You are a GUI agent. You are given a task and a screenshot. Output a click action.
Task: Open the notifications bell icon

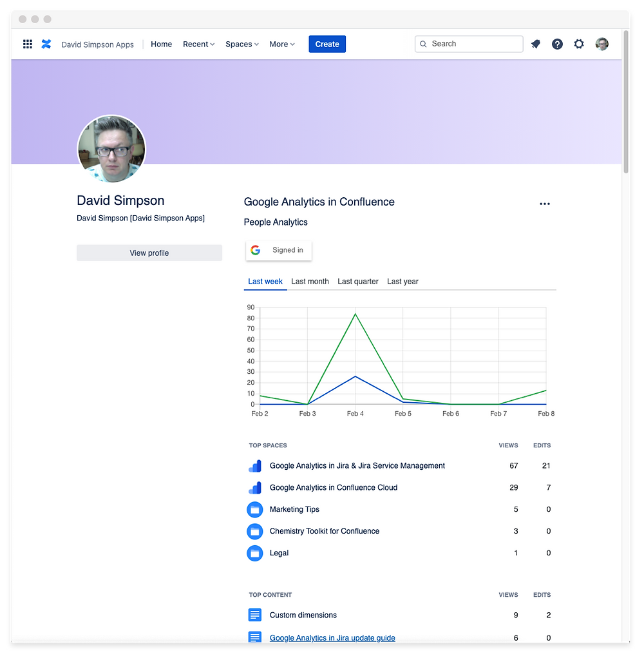(x=535, y=44)
